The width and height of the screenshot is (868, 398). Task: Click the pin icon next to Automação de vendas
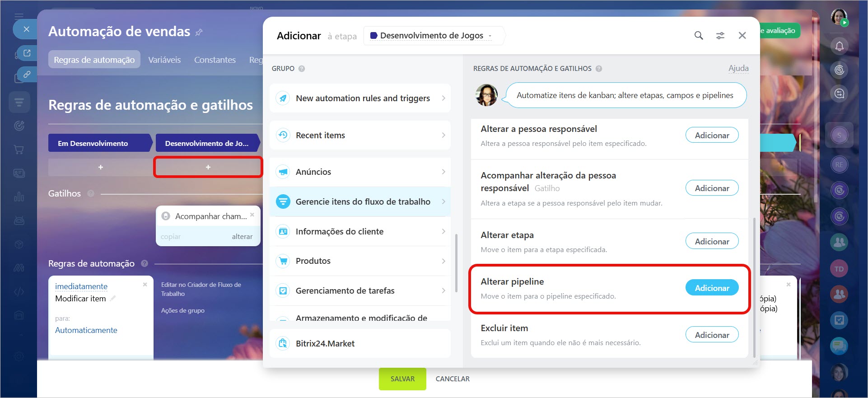199,32
